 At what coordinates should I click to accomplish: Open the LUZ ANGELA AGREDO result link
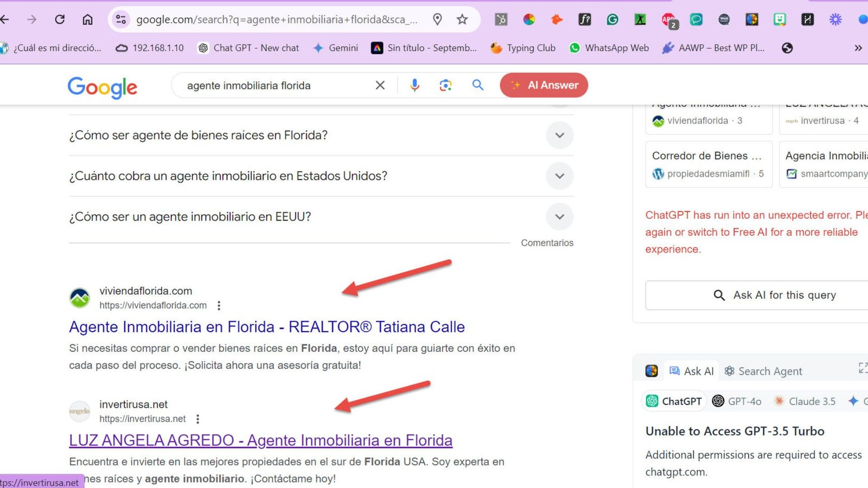pos(260,440)
